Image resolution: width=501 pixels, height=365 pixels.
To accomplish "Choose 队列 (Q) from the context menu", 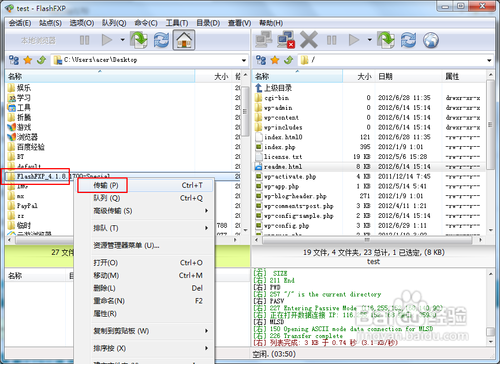I will tap(144, 198).
